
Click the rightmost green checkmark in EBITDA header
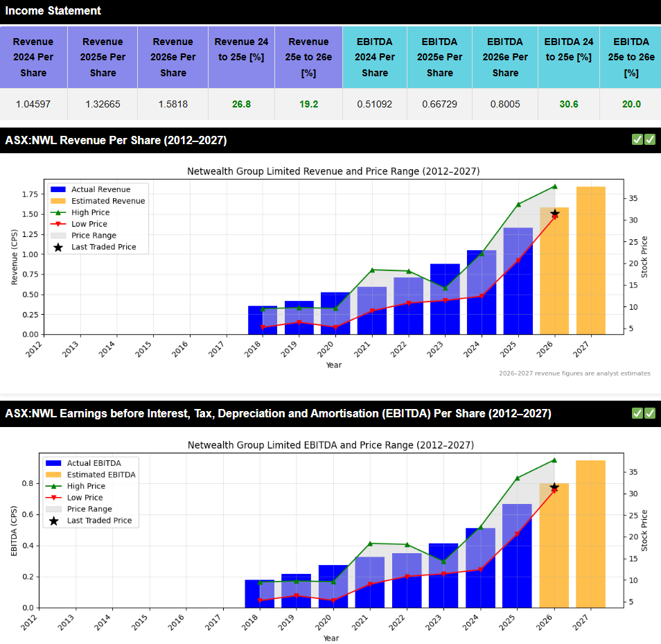[x=650, y=413]
